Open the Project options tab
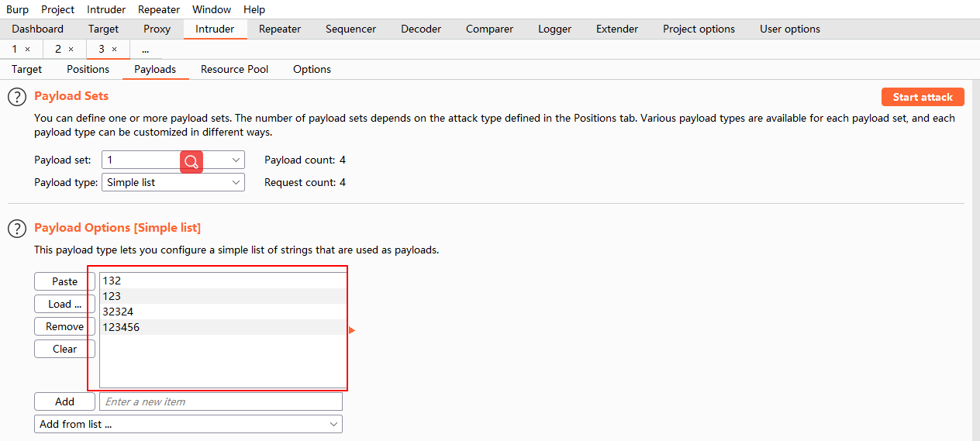This screenshot has height=441, width=980. click(699, 29)
